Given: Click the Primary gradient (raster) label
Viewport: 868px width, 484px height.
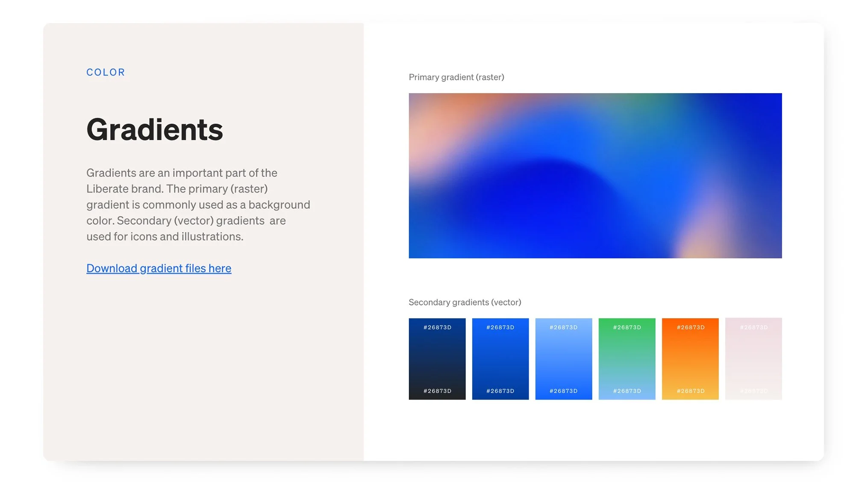Looking at the screenshot, I should pos(456,77).
